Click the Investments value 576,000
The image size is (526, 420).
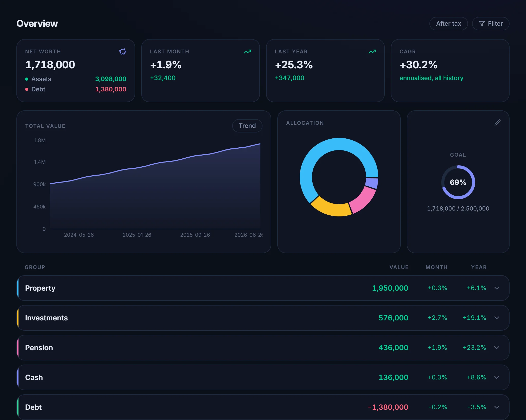click(x=393, y=318)
